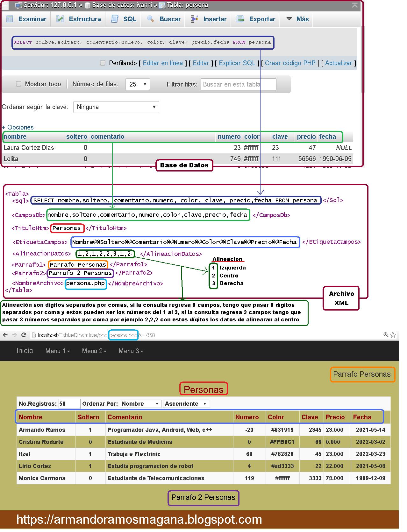Click the #FFB6C1 color value cell
The width and height of the screenshot is (407, 532).
tap(282, 442)
